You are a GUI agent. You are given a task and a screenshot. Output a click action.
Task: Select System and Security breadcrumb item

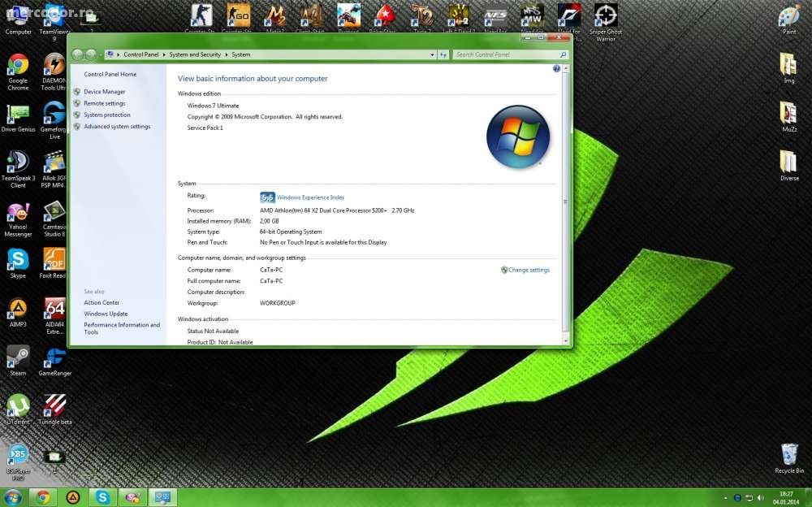(195, 54)
